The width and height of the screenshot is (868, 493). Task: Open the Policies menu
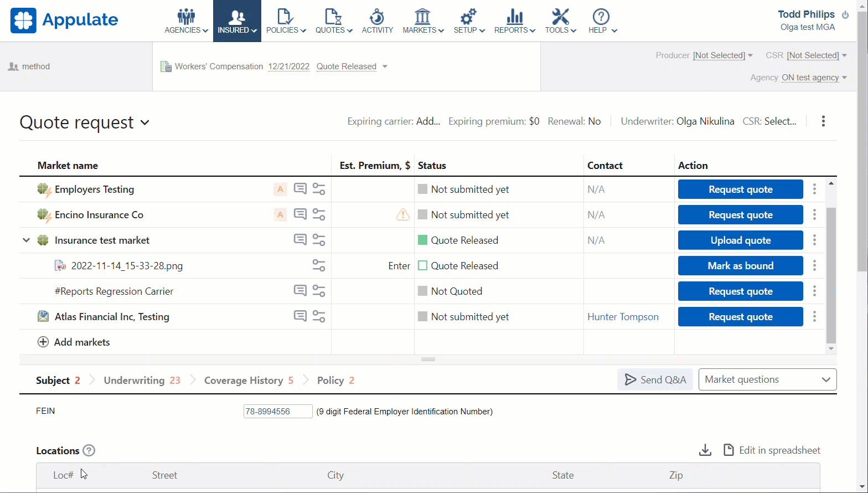(x=286, y=22)
